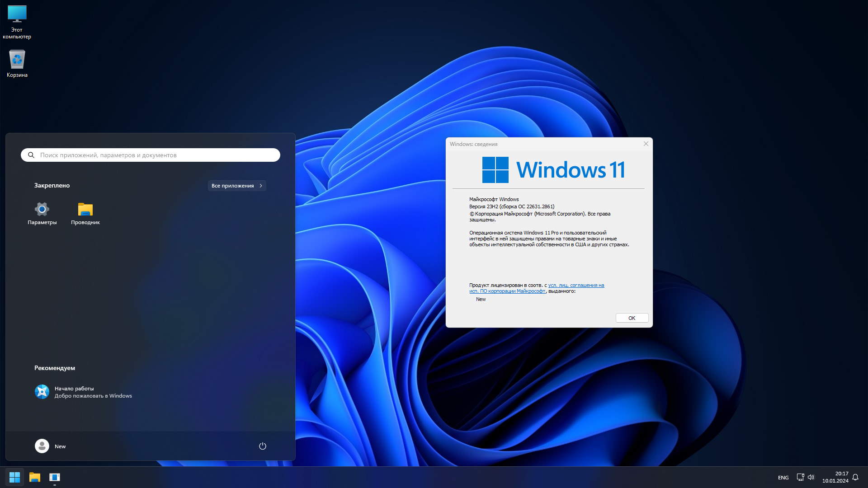Image resolution: width=868 pixels, height=488 pixels.
Task: Click the power button in Start menu
Action: (262, 446)
